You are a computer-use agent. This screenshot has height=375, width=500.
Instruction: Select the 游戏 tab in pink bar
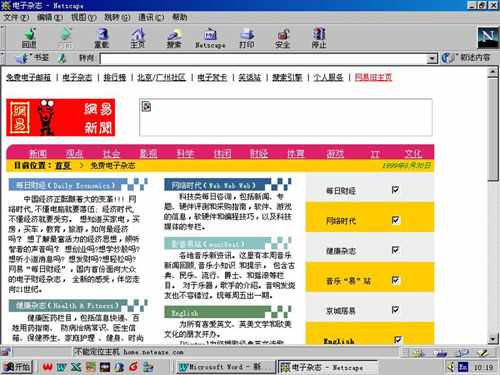coord(335,153)
